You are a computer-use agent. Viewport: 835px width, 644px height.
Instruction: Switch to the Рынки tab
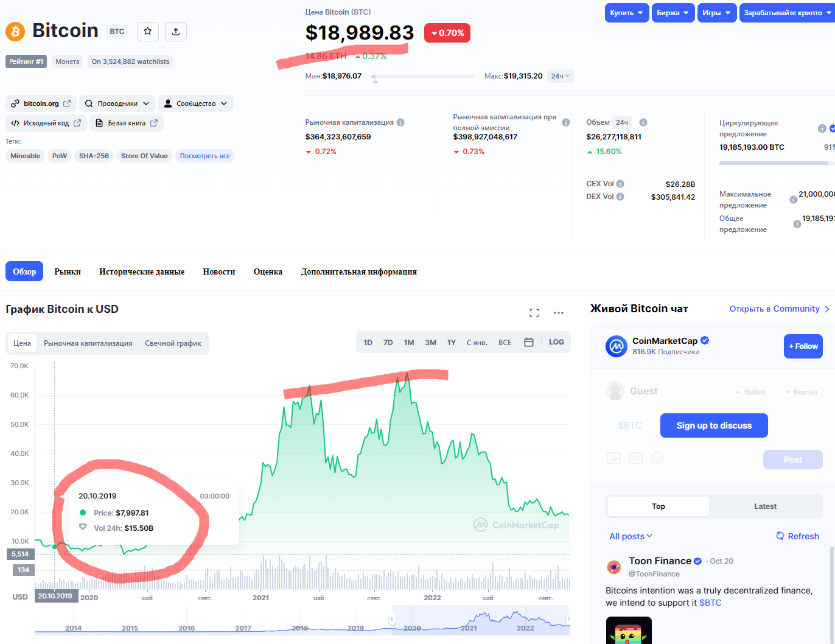(68, 271)
